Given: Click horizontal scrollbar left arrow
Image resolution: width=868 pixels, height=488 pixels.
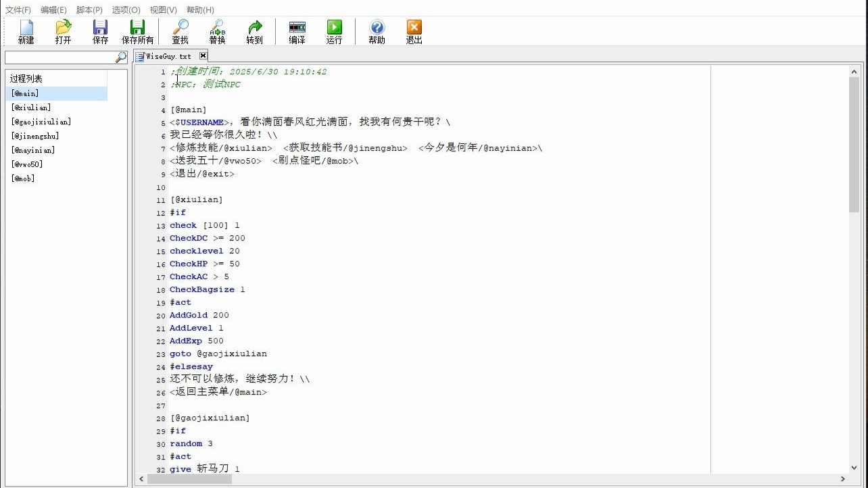Looking at the screenshot, I should 141,479.
